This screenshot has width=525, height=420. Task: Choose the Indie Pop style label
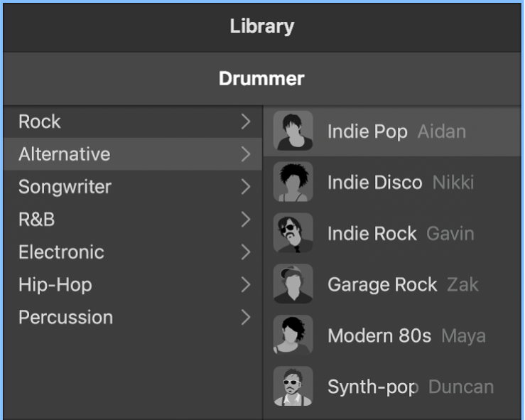tap(367, 131)
